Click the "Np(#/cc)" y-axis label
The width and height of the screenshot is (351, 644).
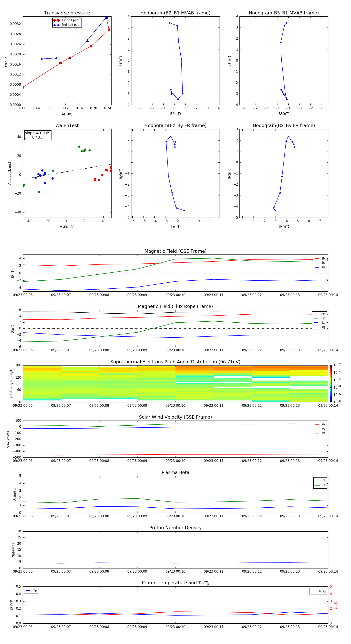[13, 550]
